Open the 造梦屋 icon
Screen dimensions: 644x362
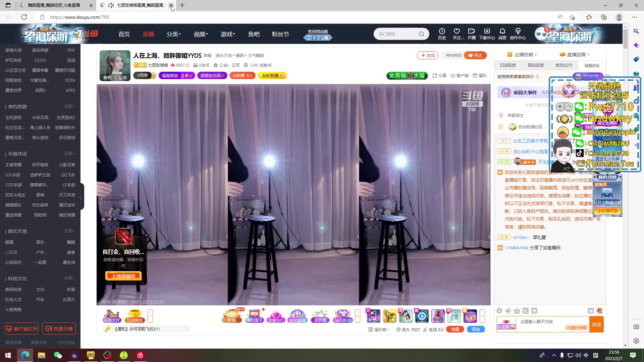click(x=320, y=316)
